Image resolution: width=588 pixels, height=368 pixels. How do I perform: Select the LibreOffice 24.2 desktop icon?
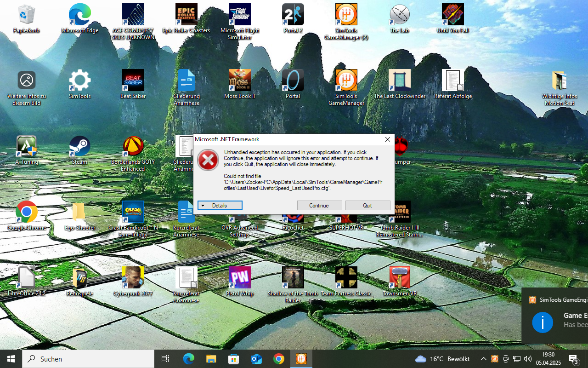coord(27,282)
